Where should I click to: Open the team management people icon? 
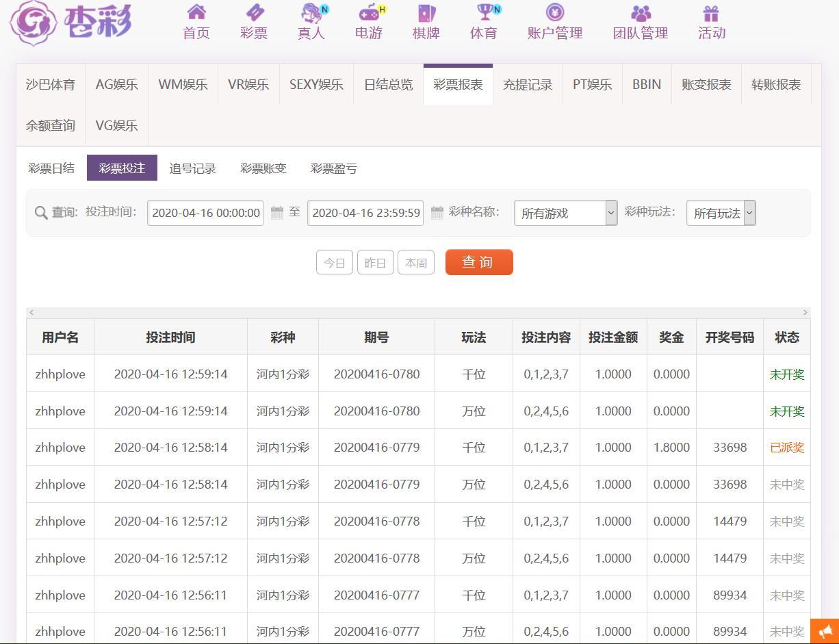[x=641, y=12]
